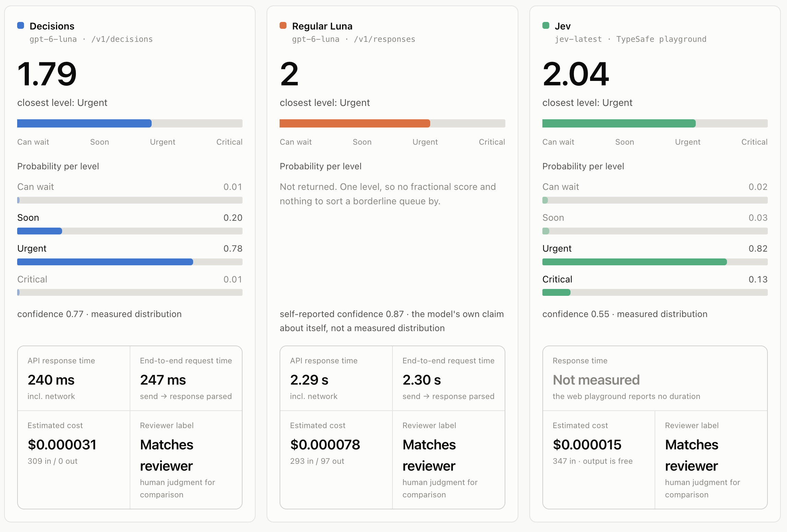Click Jev Critical 0.13 probability bar

(655, 292)
